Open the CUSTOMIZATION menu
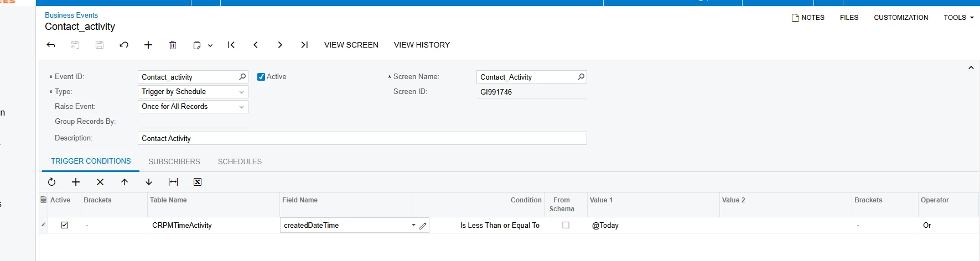This screenshot has height=261, width=980. pyautogui.click(x=901, y=18)
